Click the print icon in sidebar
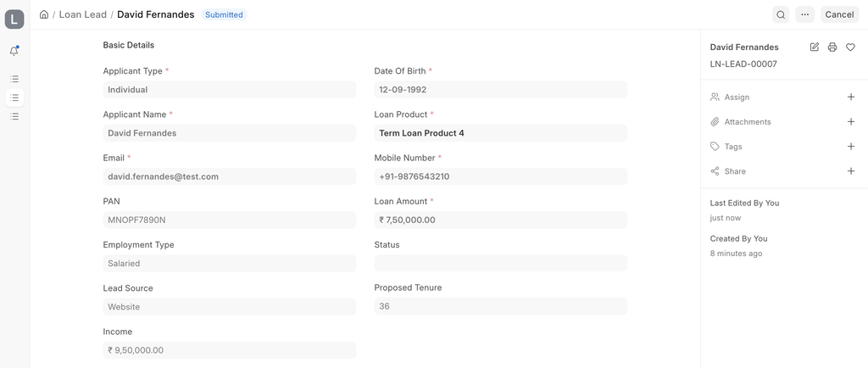This screenshot has width=868, height=368. click(832, 47)
